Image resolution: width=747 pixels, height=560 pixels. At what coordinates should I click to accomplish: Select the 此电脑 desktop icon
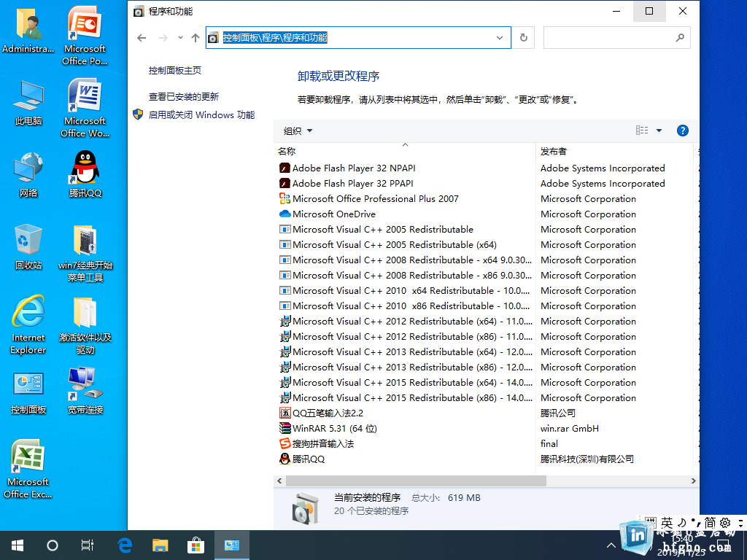[x=28, y=103]
